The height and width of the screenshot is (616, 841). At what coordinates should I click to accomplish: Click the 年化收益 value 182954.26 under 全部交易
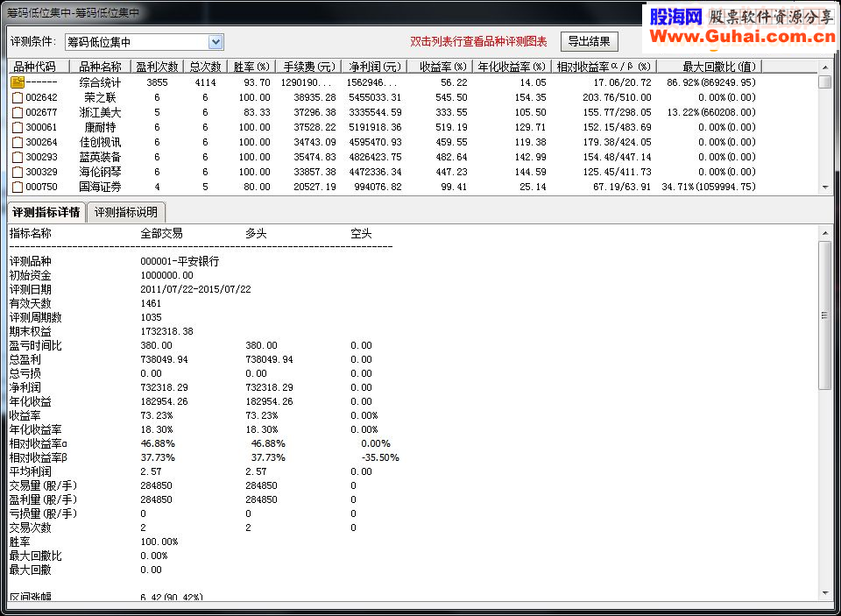pyautogui.click(x=164, y=402)
